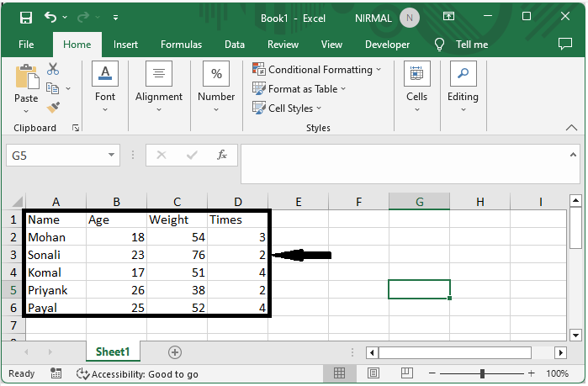Viewport: 588px width, 386px height.
Task: Switch to Normal view in status bar
Action: coord(339,373)
